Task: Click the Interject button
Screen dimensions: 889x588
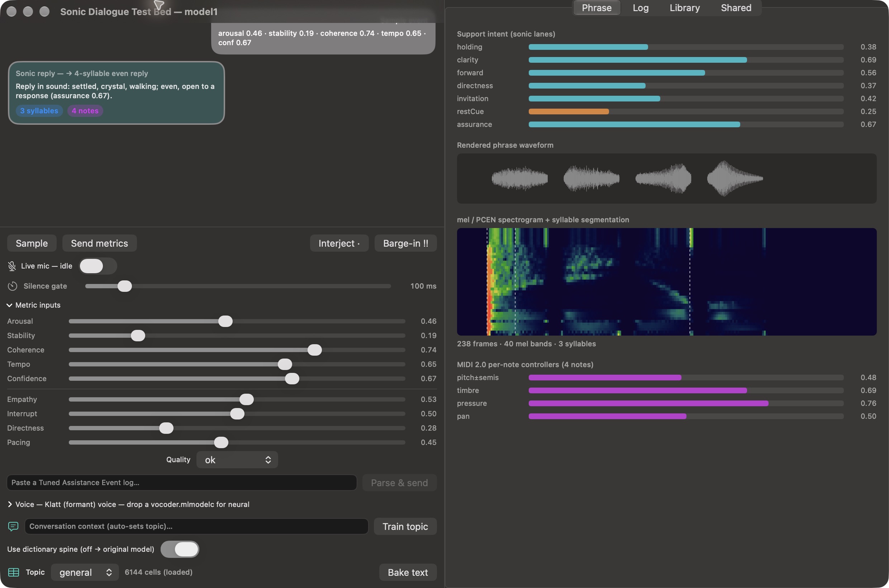Action: click(339, 243)
